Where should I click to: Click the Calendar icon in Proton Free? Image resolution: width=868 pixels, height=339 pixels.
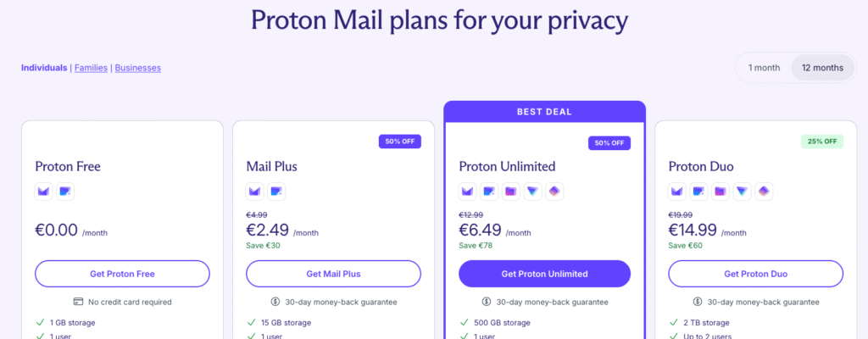[x=65, y=192]
